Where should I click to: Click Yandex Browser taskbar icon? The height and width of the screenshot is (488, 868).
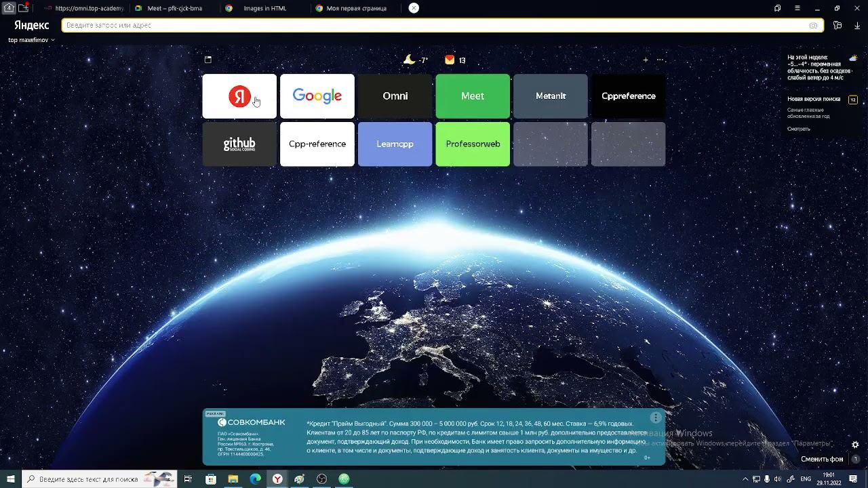tap(278, 479)
